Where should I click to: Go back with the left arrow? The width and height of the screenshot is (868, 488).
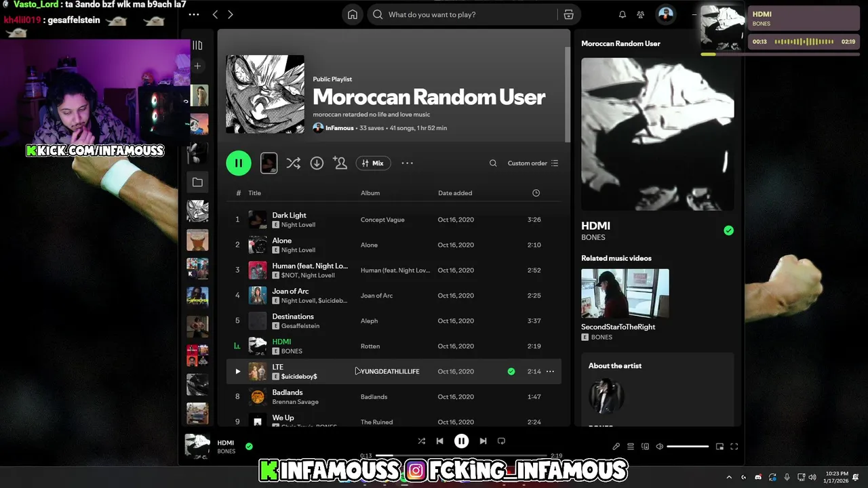coord(216,14)
